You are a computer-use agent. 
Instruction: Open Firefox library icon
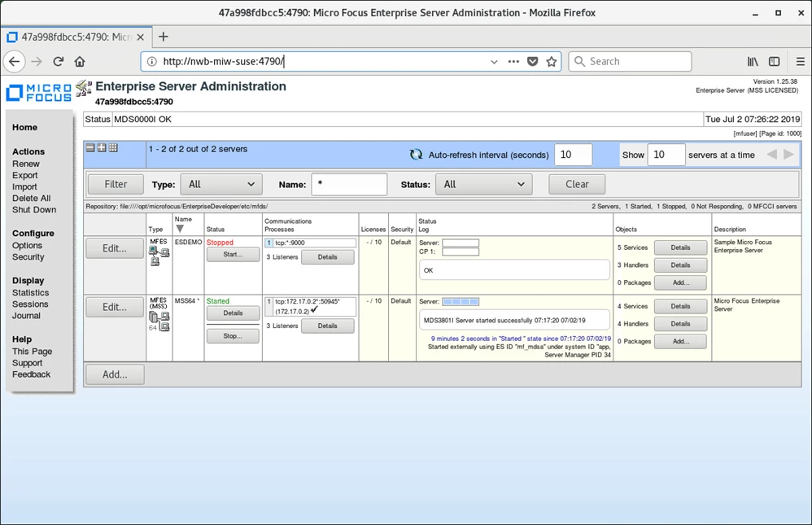[753, 62]
